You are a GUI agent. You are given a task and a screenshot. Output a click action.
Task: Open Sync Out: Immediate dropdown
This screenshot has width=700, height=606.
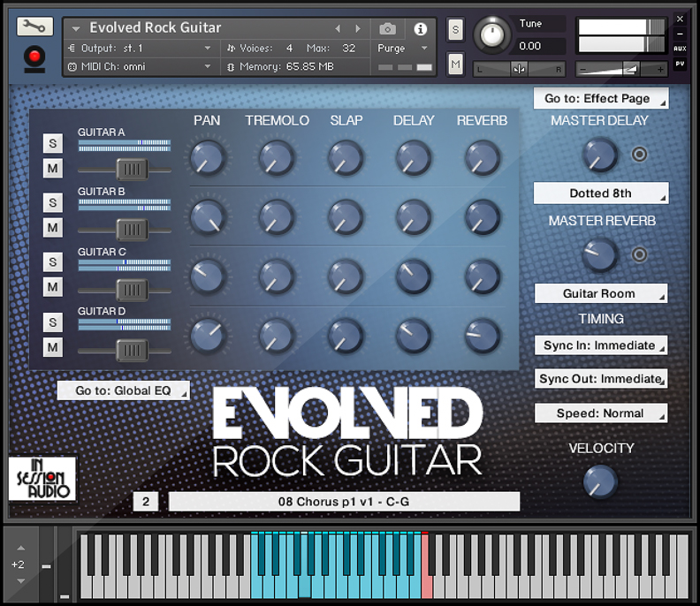click(601, 378)
